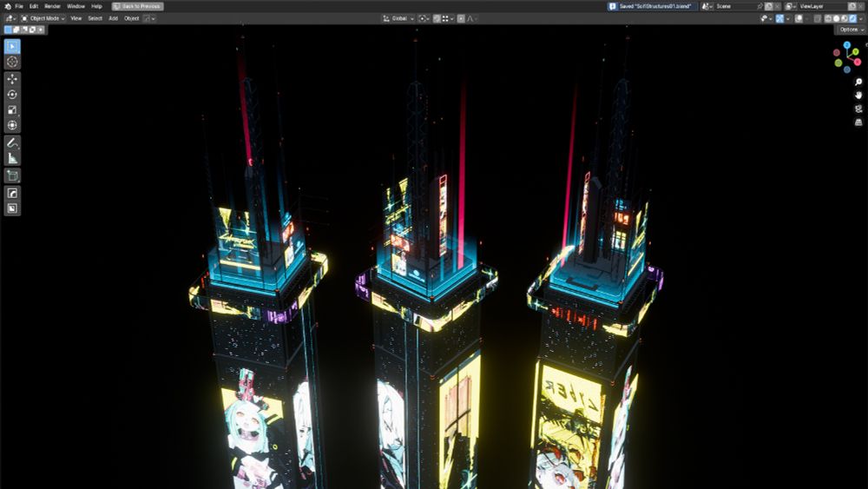Click new scene icon beside Scene field
This screenshot has height=489, width=868.
pos(769,6)
